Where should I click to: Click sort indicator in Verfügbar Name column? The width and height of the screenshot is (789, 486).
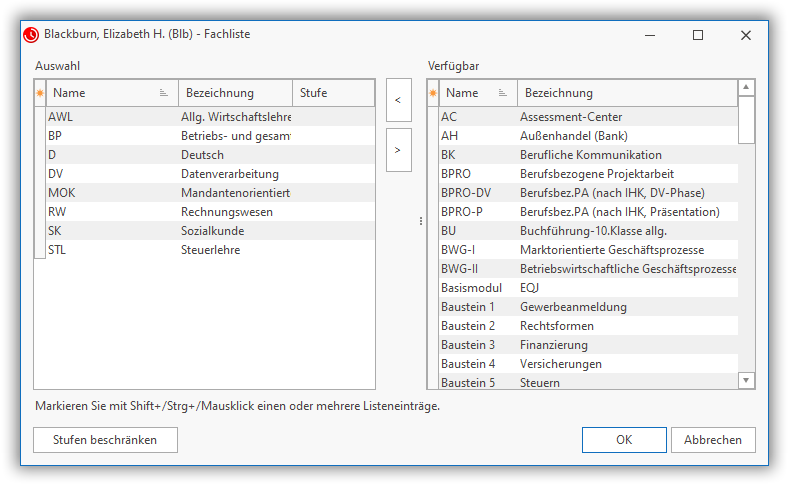[502, 93]
